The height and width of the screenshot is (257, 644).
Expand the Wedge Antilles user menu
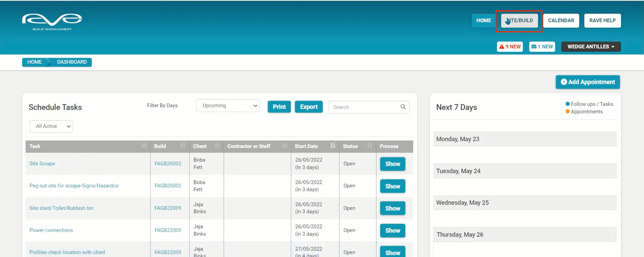(x=591, y=47)
